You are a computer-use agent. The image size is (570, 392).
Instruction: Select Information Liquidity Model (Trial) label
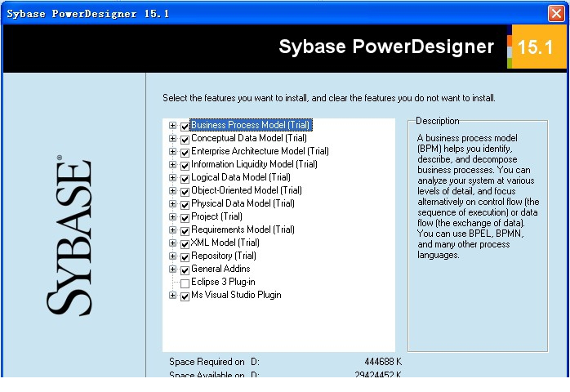tap(254, 164)
